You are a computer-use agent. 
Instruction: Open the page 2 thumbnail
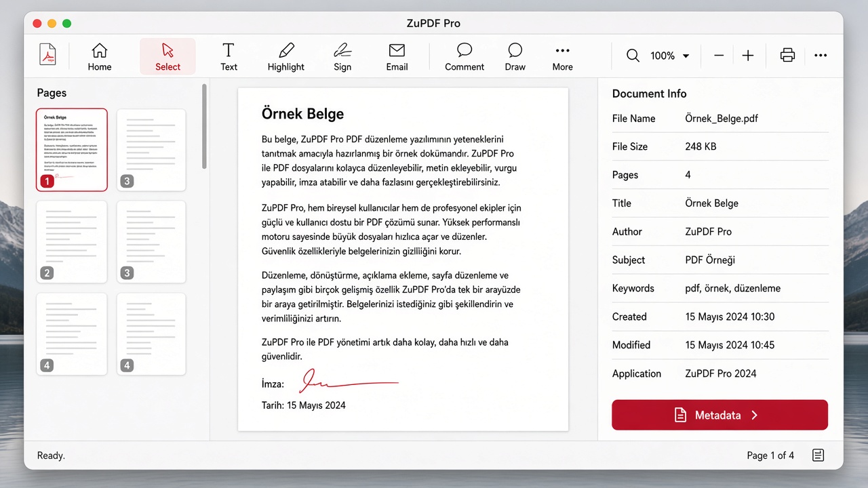71,242
